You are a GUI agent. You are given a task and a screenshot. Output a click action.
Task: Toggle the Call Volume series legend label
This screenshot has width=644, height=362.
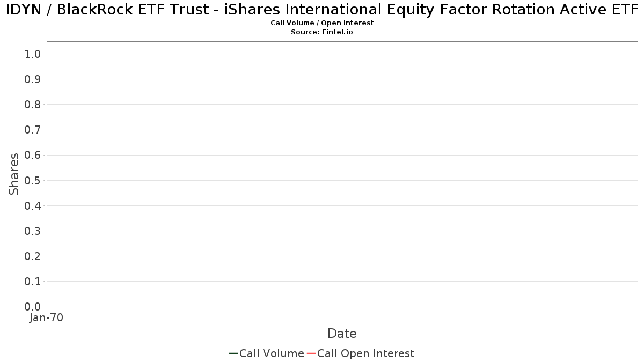click(x=272, y=353)
